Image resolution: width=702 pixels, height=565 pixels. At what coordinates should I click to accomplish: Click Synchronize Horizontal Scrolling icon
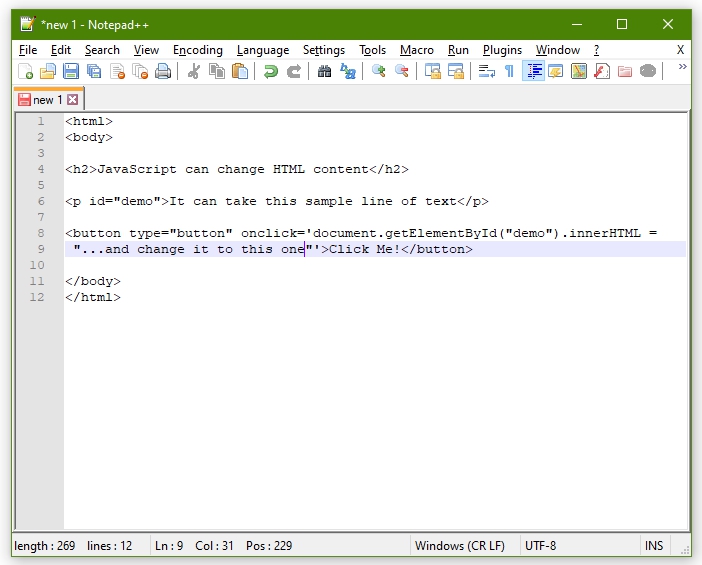pos(456,72)
